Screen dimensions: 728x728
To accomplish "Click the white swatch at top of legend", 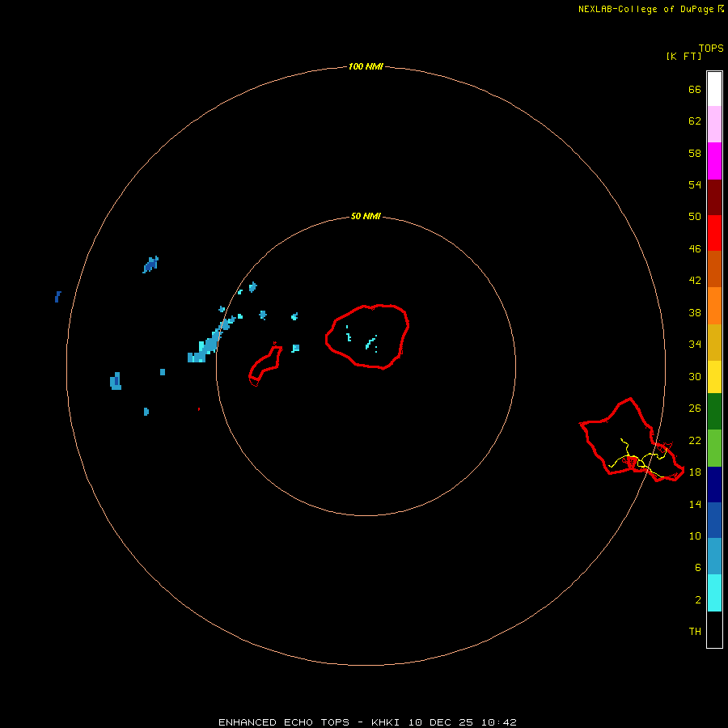I will (714, 89).
